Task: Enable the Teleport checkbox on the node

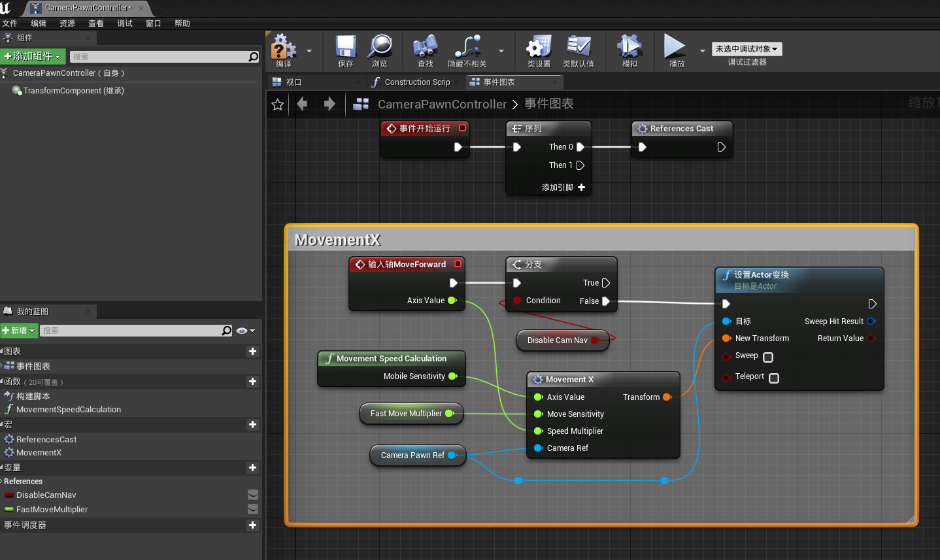Action: [x=774, y=378]
